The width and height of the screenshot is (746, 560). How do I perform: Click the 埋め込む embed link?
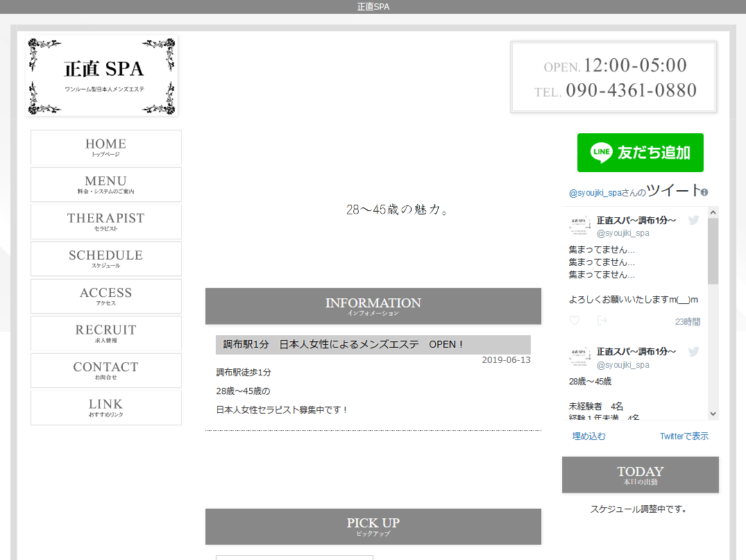click(x=588, y=436)
